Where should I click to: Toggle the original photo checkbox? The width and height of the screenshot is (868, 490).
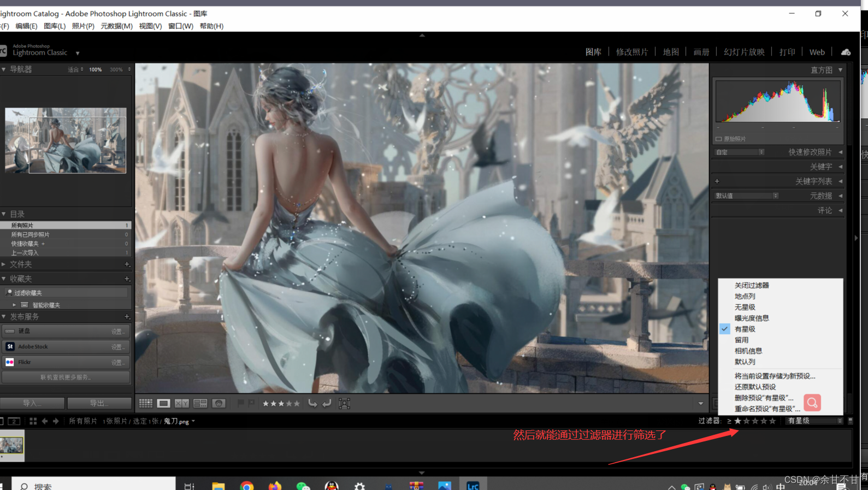(x=719, y=139)
